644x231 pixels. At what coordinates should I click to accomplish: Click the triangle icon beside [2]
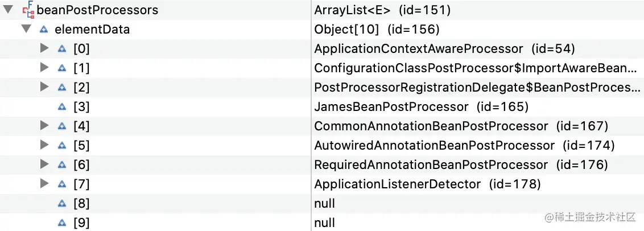(x=62, y=88)
